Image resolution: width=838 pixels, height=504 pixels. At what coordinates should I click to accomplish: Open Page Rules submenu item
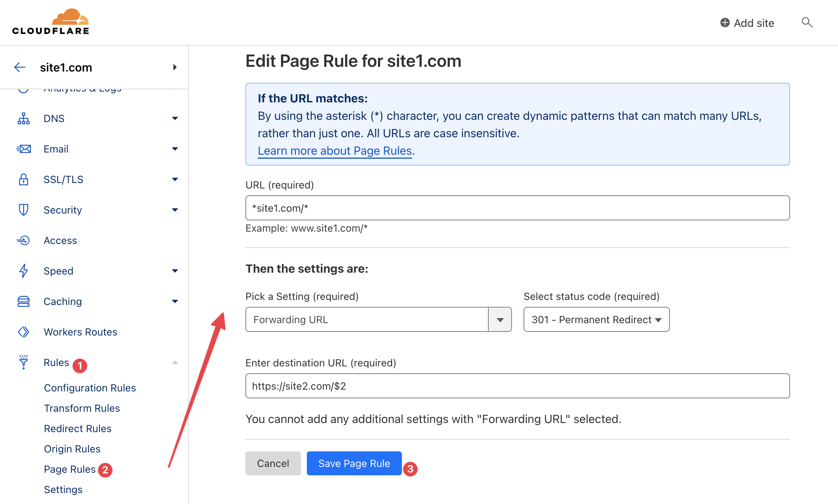coord(70,469)
